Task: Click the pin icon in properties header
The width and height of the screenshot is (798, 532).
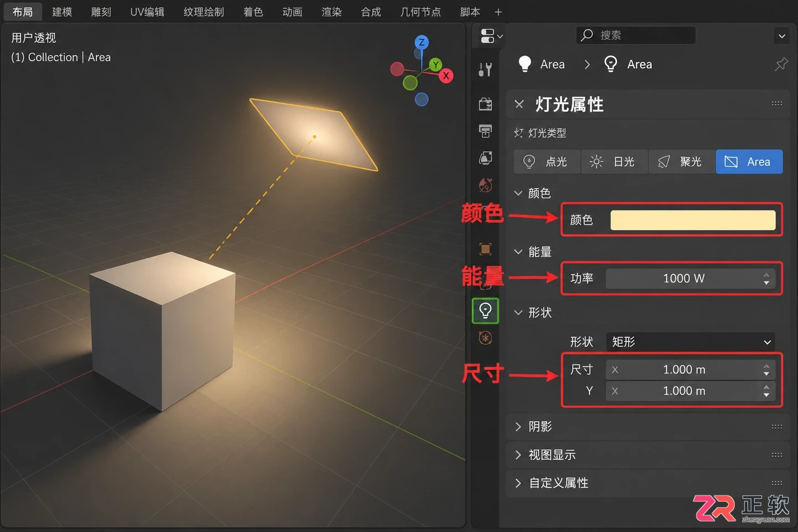Action: tap(781, 64)
